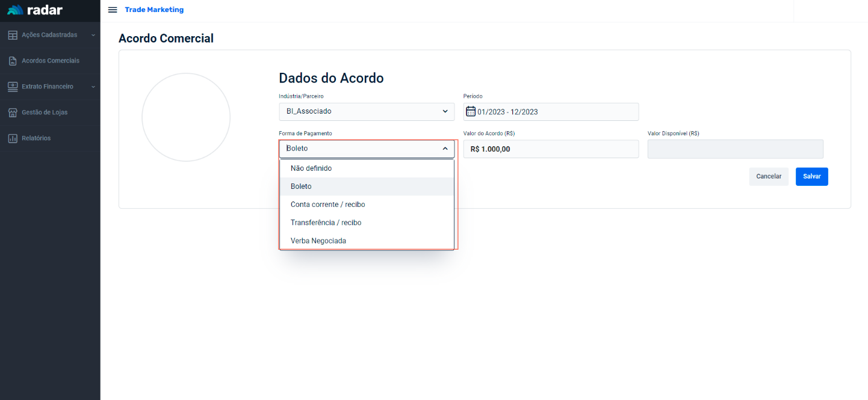Click the calendar icon in Período field

[x=471, y=111]
